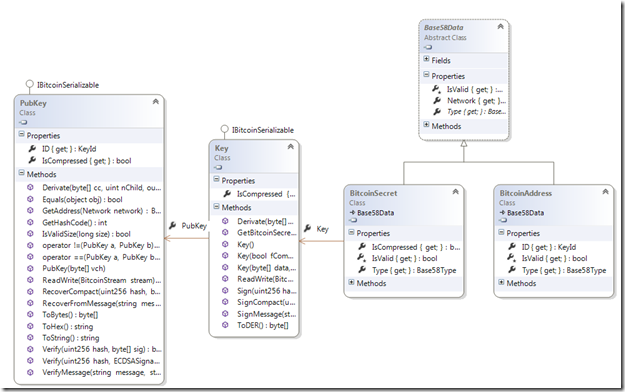Screen dimensions: 625x392
Task: Click the IBitcoinSerializable lollipop above Key
Action: (224, 129)
